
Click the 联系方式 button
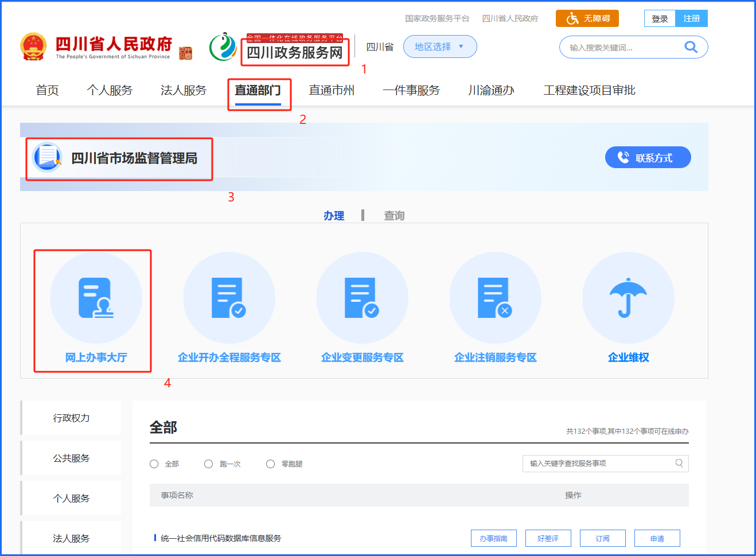pos(648,157)
